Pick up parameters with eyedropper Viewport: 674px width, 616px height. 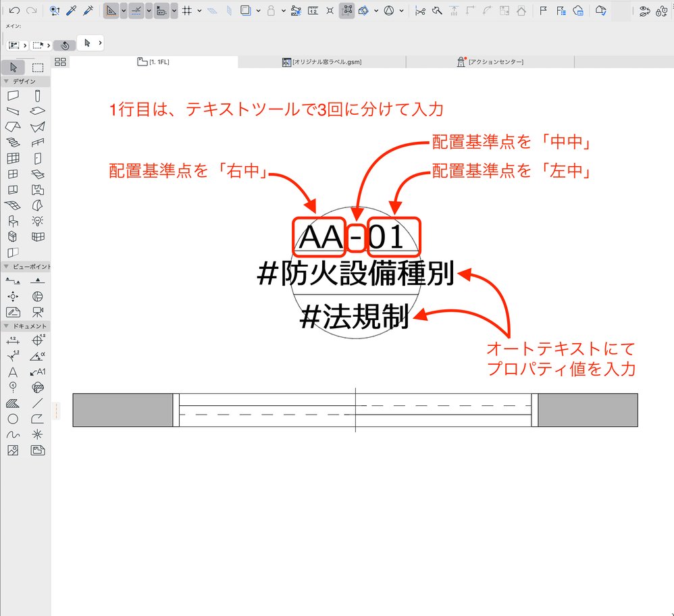71,11
